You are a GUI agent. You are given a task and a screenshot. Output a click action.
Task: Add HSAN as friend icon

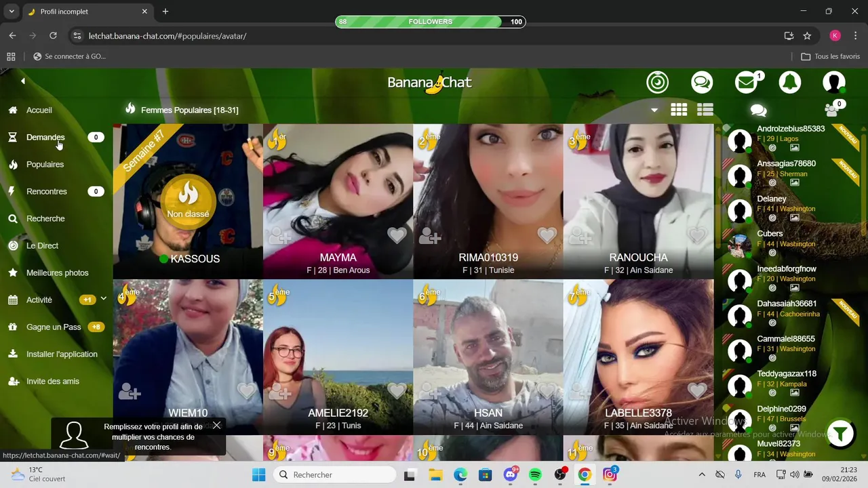point(430,391)
